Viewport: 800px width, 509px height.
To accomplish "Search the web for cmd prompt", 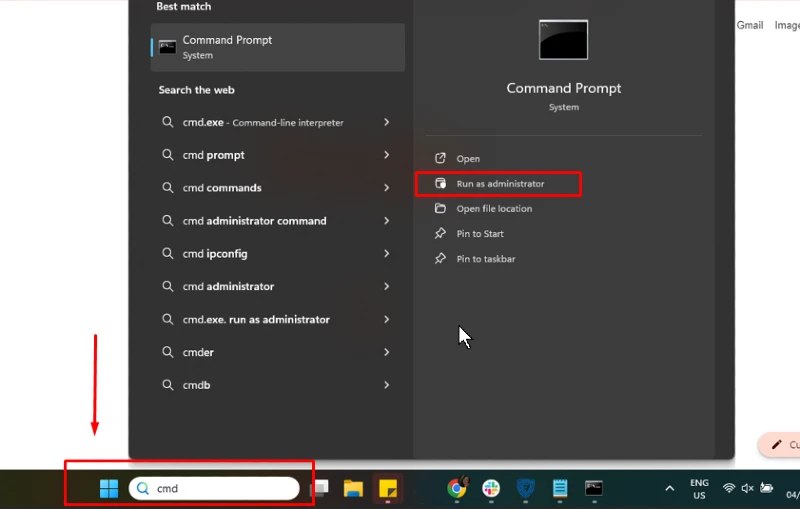I will 213,155.
